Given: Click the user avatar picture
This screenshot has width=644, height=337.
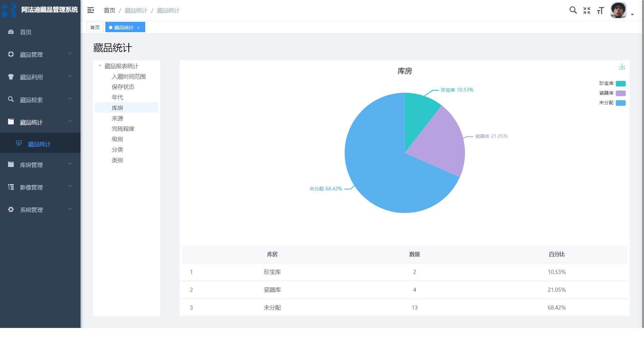Looking at the screenshot, I should 618,10.
